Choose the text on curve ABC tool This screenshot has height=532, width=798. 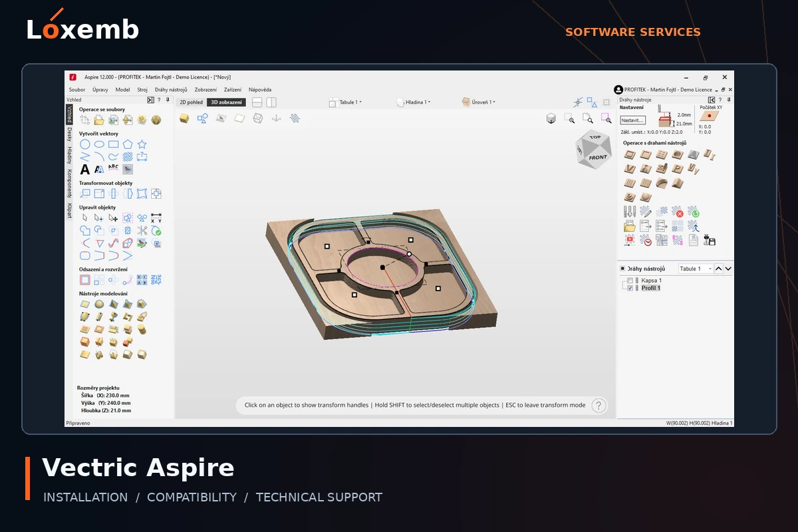113,168
